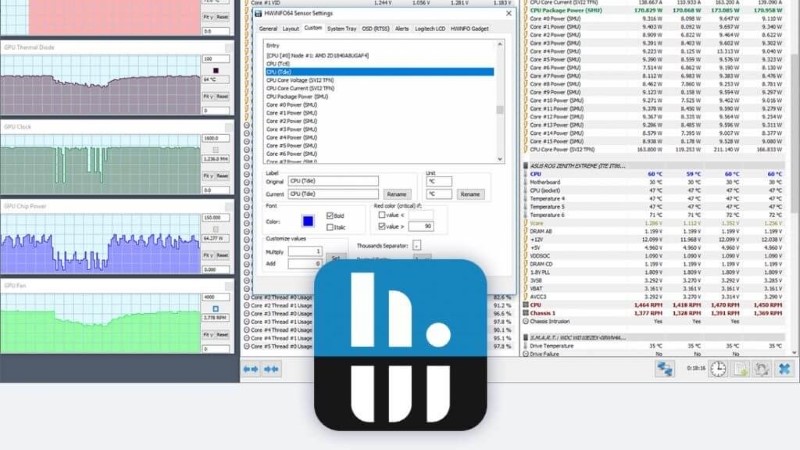This screenshot has height=450, width=800.
Task: Click the GPU Fan graph color square
Action: point(216,309)
